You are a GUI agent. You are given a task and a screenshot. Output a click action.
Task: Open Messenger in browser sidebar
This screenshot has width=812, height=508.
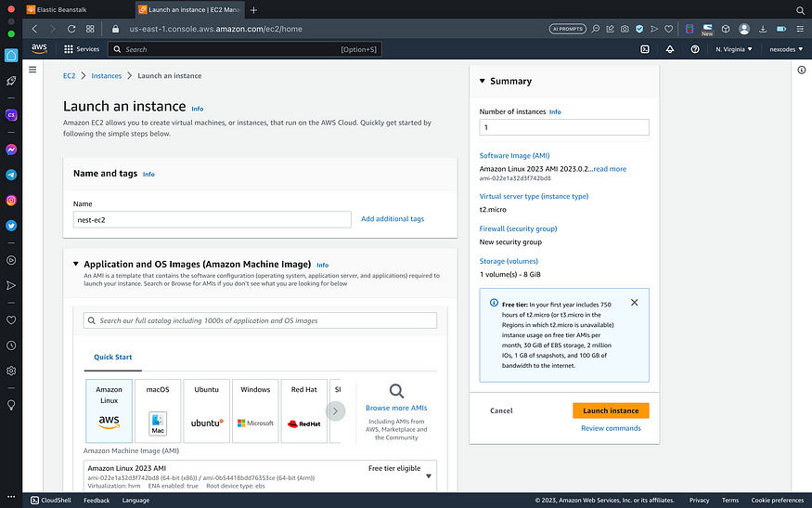pos(11,150)
